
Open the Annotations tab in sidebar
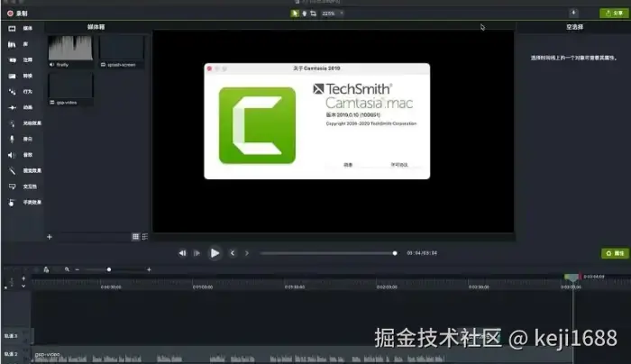(20, 60)
